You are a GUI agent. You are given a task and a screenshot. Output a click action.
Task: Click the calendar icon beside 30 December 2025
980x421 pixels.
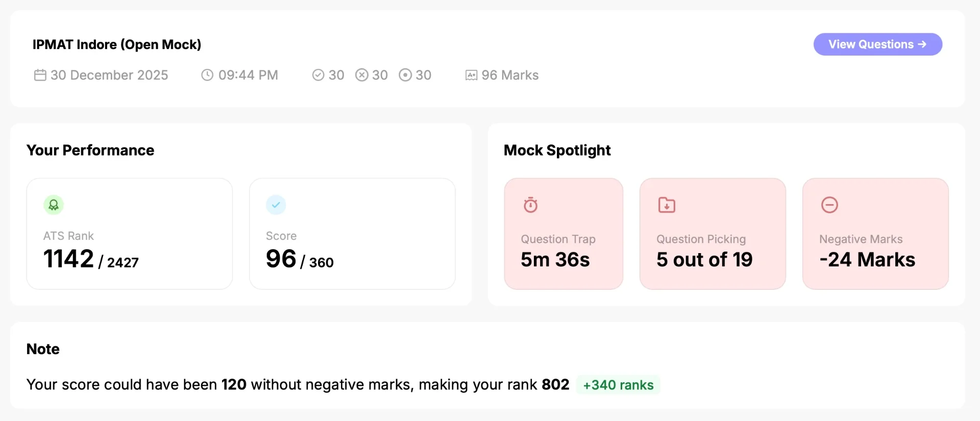[x=40, y=75]
